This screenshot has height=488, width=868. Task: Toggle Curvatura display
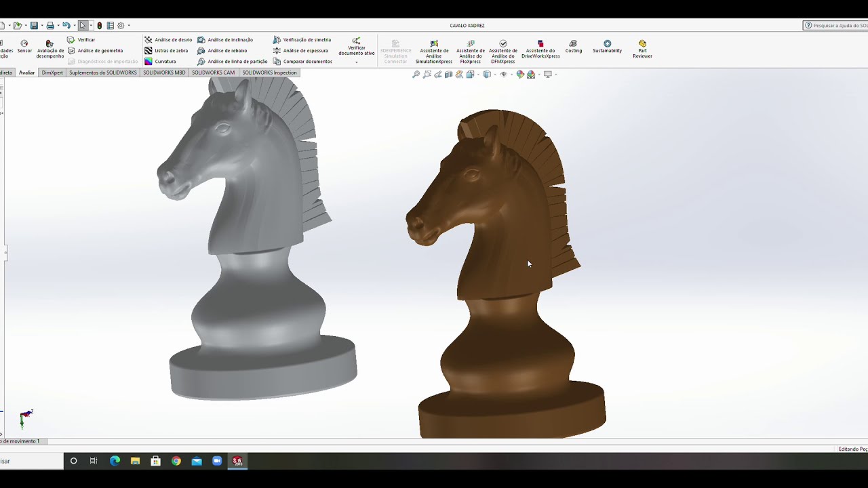pos(160,62)
